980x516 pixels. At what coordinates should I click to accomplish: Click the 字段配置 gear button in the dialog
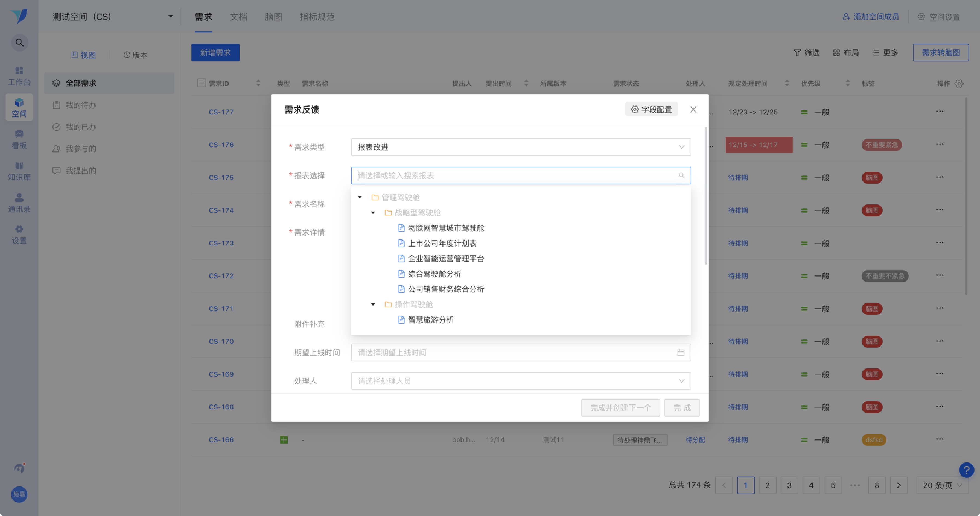651,110
